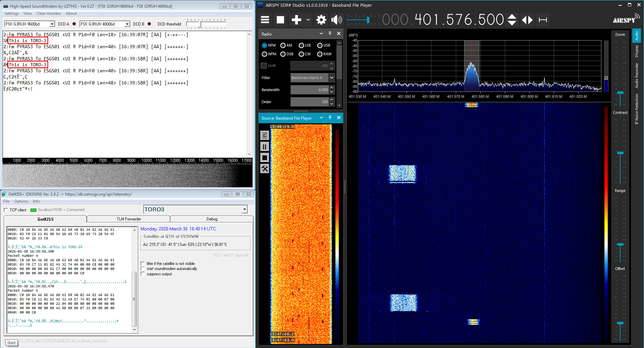Select the AM demodulation mode

coord(283,46)
